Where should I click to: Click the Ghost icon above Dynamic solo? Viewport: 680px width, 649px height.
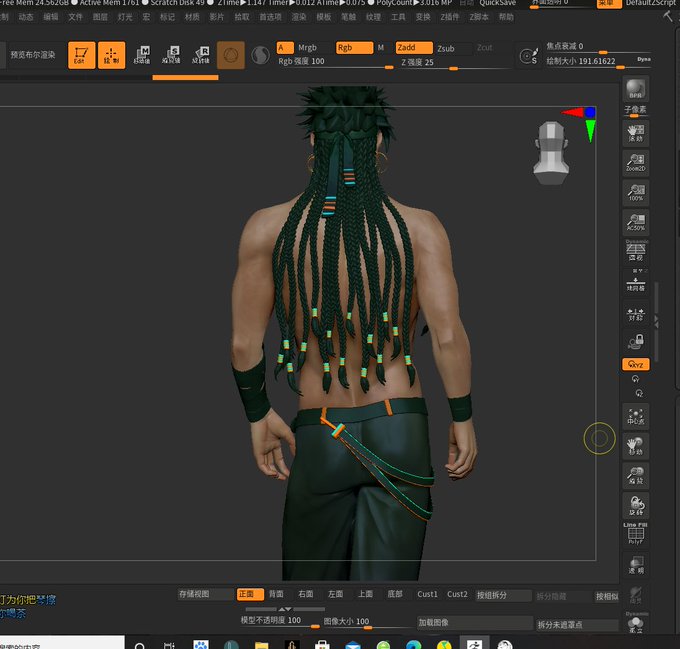(636, 594)
